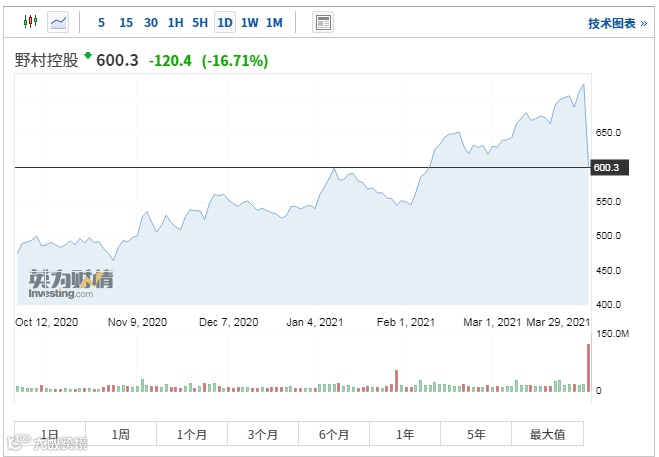Screen dimensions: 659x457
Task: Click the 野村控股 stock name
Action: point(47,60)
